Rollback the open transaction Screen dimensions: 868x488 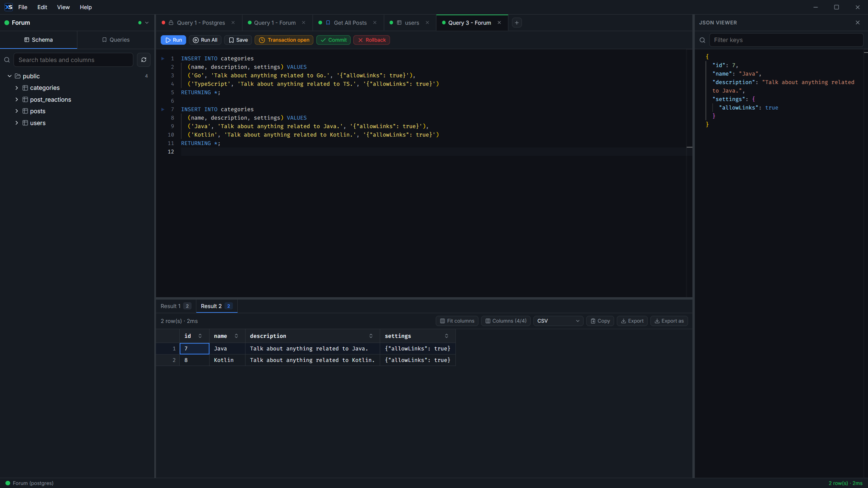point(371,40)
